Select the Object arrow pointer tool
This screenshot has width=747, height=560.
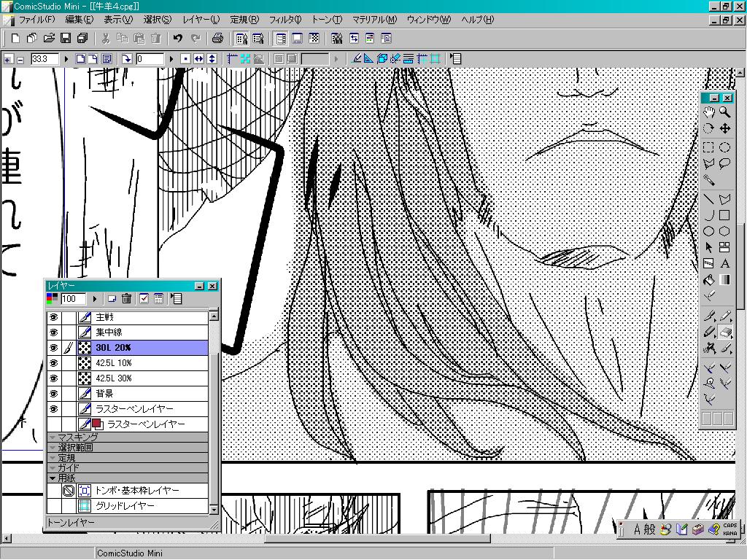click(x=709, y=247)
